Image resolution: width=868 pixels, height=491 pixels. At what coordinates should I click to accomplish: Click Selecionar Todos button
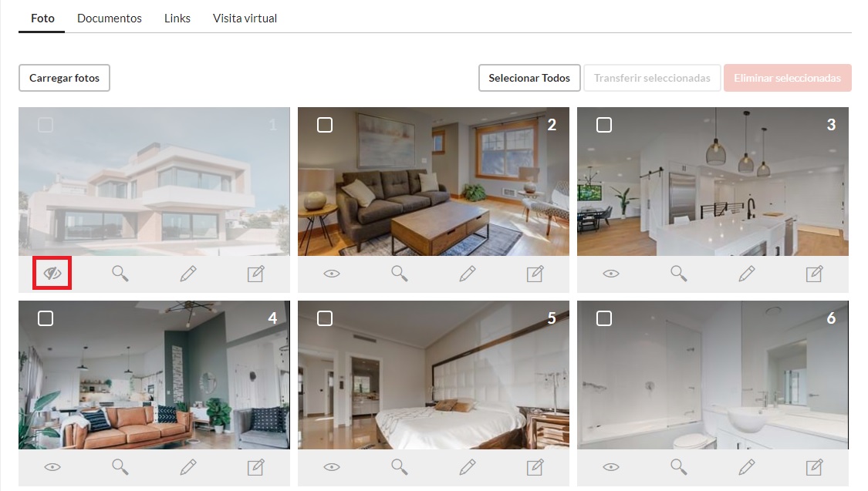[x=529, y=78]
